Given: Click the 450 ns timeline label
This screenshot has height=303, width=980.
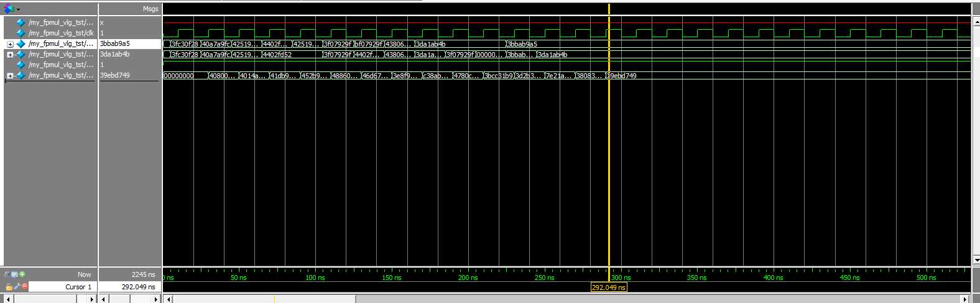Looking at the screenshot, I should click(850, 278).
